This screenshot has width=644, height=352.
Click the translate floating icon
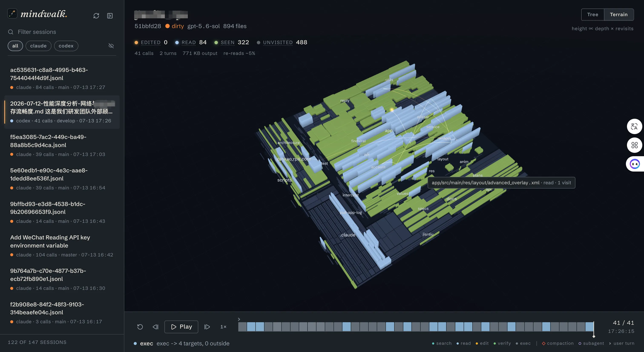click(x=634, y=126)
